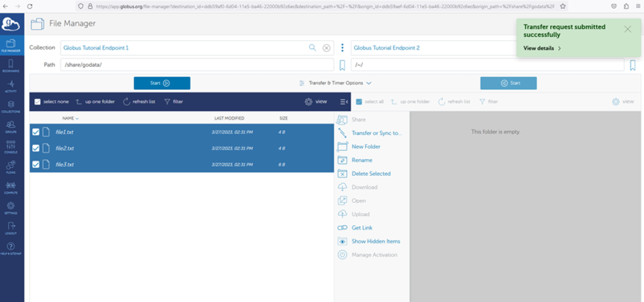
Task: Open the Groups sidebar icon
Action: pyautogui.click(x=11, y=127)
